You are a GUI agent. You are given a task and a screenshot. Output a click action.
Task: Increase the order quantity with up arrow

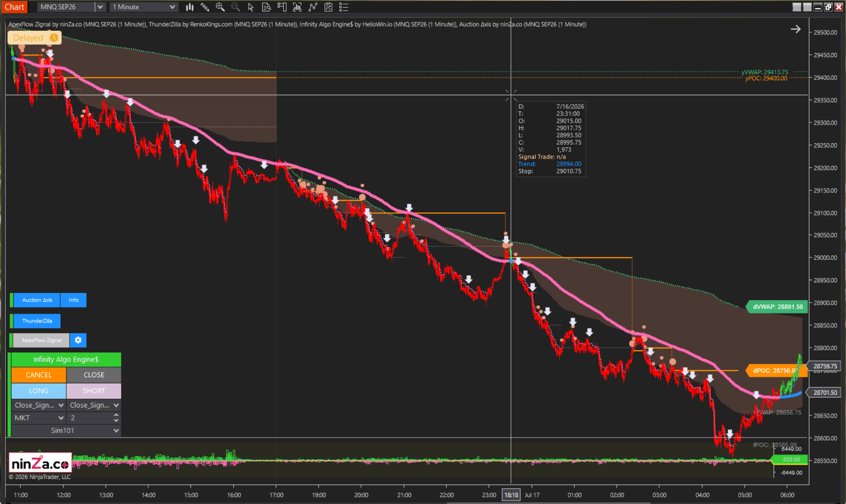(116, 415)
